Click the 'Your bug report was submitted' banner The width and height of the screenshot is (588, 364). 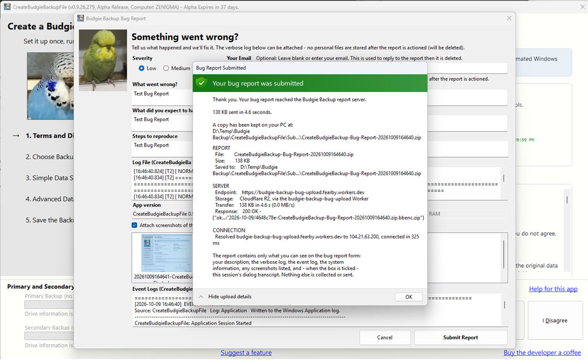click(310, 83)
